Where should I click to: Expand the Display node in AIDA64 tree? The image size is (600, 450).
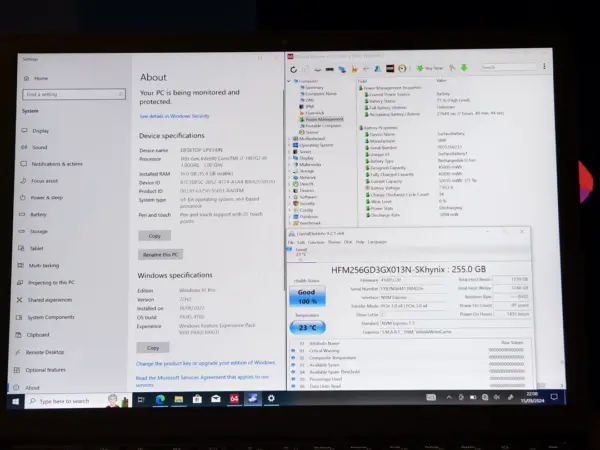[289, 158]
